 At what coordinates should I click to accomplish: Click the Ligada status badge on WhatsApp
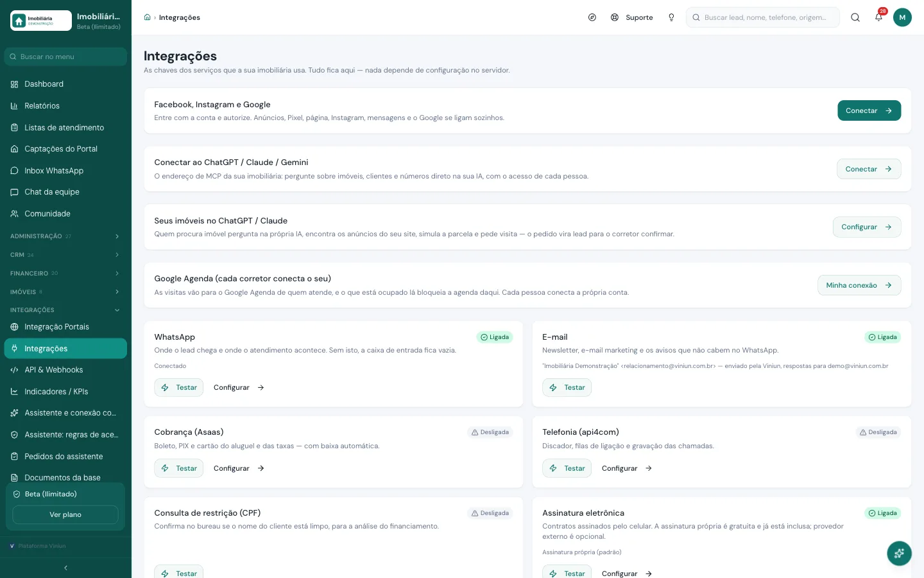point(495,337)
